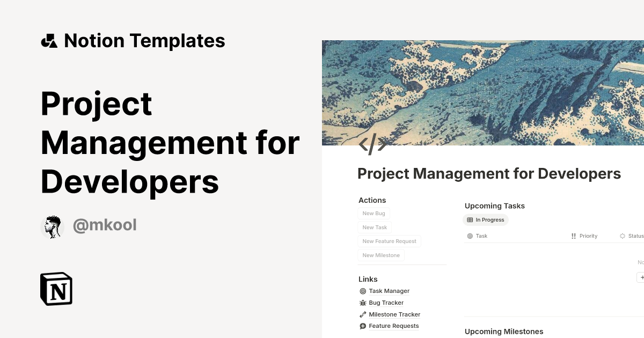Open the Notion cube logo
This screenshot has height=338, width=644.
(x=56, y=289)
